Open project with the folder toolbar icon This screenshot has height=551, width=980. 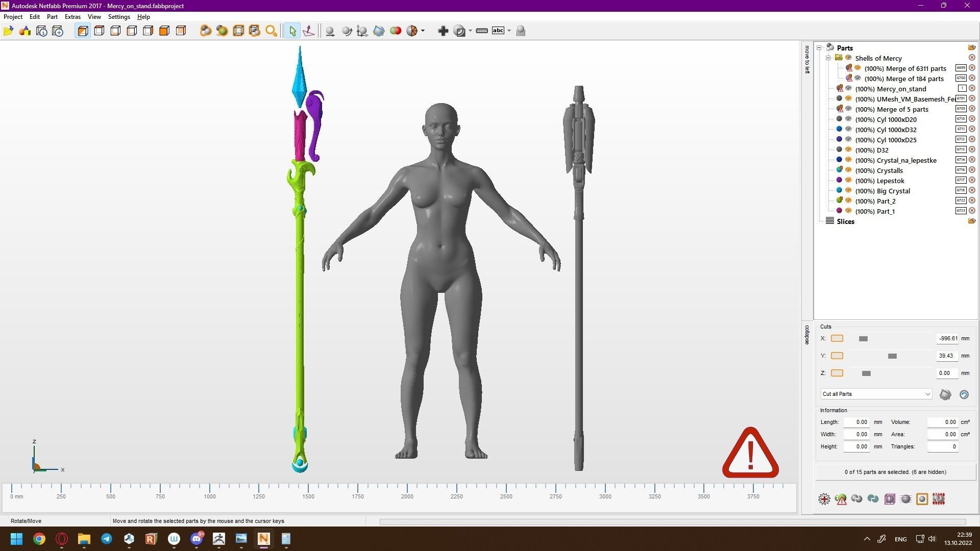[x=8, y=31]
